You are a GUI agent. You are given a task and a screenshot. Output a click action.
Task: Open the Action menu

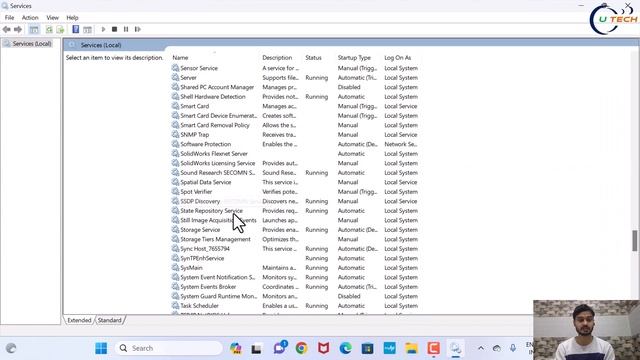point(30,18)
